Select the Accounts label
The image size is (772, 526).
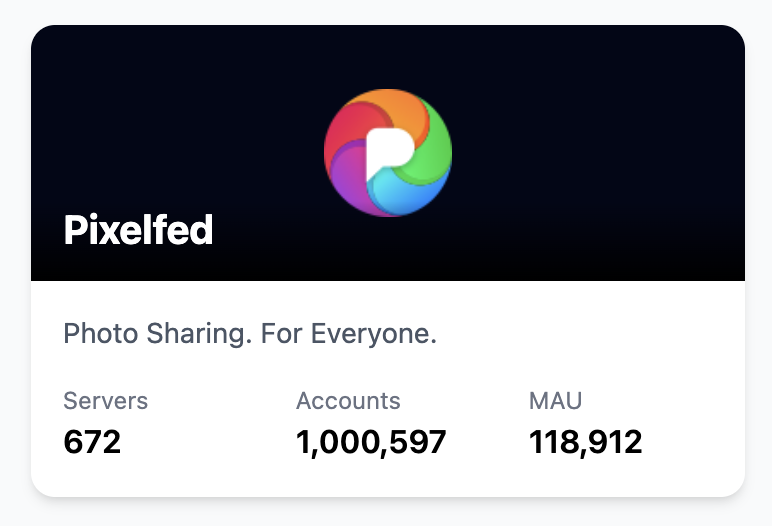tap(348, 401)
